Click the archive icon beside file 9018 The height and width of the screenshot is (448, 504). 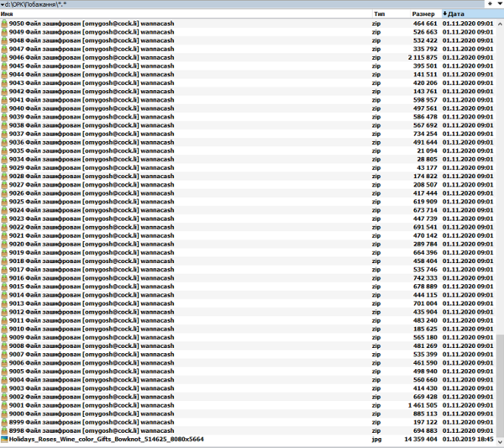click(x=4, y=261)
